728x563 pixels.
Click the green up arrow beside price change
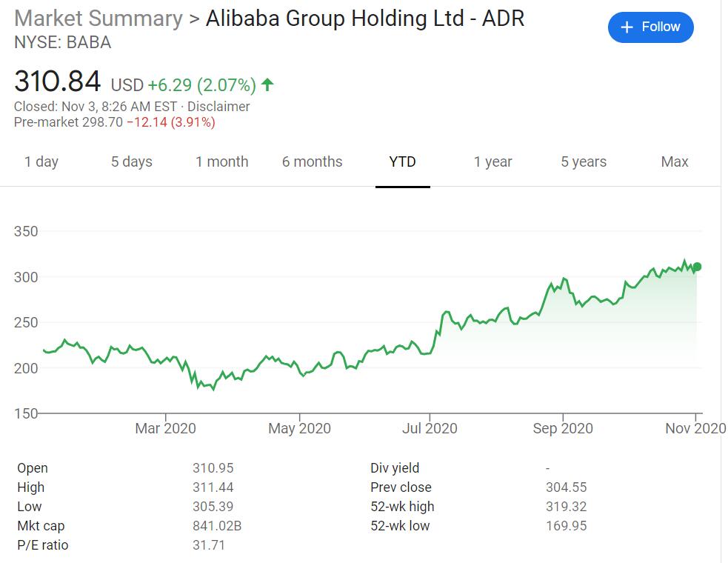coord(267,84)
